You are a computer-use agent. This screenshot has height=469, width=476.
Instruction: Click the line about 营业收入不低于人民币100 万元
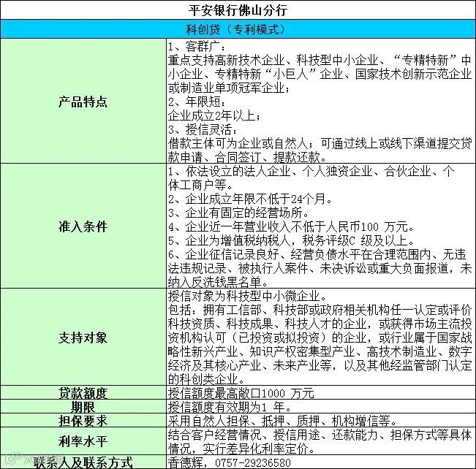click(291, 226)
